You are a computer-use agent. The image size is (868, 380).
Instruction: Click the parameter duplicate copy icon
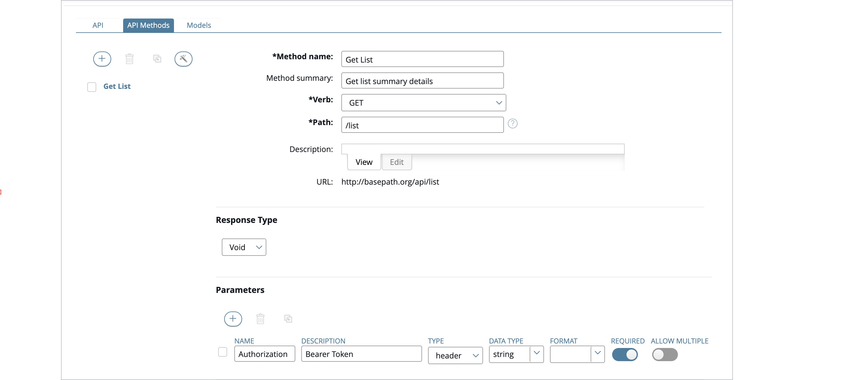pyautogui.click(x=288, y=319)
